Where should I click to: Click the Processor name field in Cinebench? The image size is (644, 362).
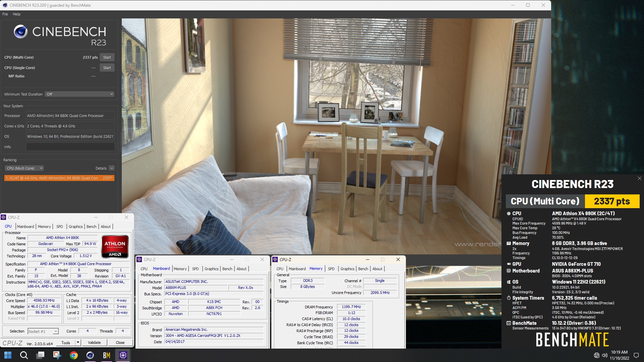click(x=70, y=116)
